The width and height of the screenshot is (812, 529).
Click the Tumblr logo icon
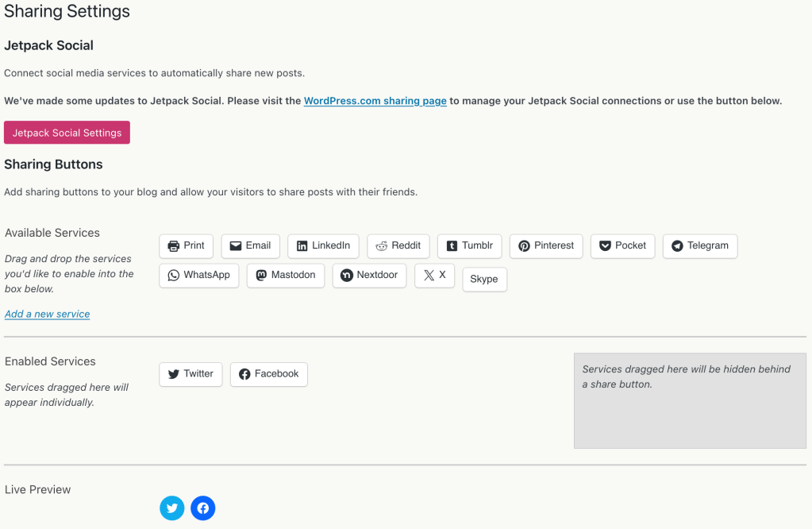click(452, 246)
